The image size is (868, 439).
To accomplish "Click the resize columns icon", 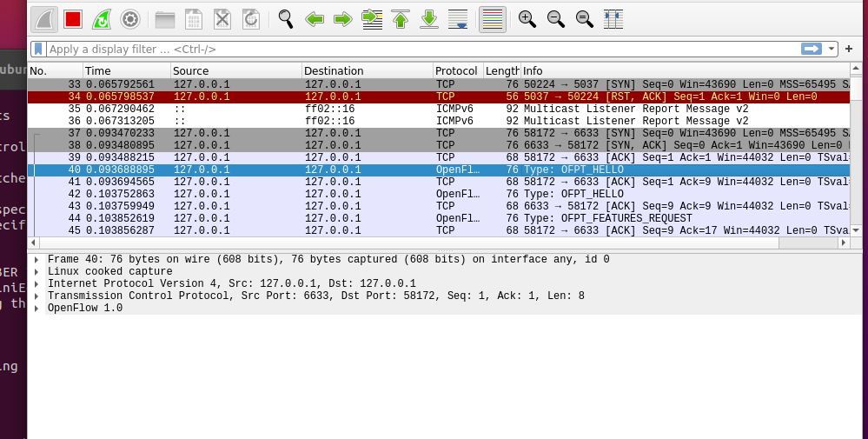I will pyautogui.click(x=613, y=19).
